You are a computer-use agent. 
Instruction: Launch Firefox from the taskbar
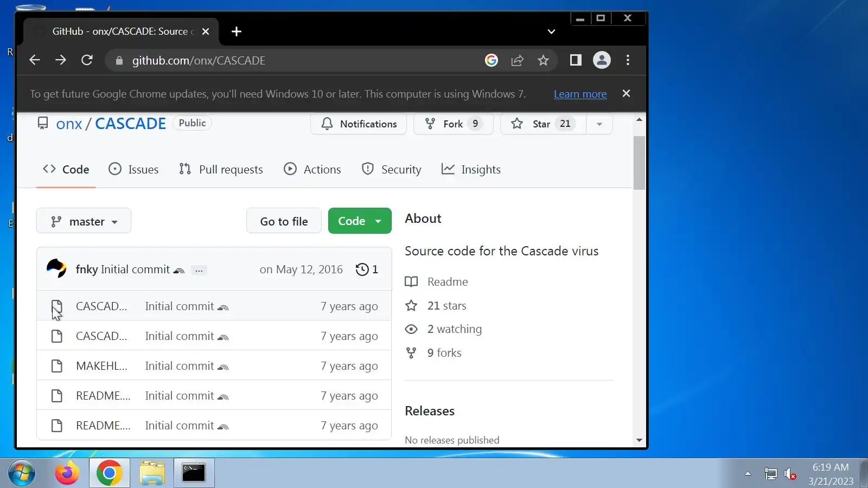[67, 473]
